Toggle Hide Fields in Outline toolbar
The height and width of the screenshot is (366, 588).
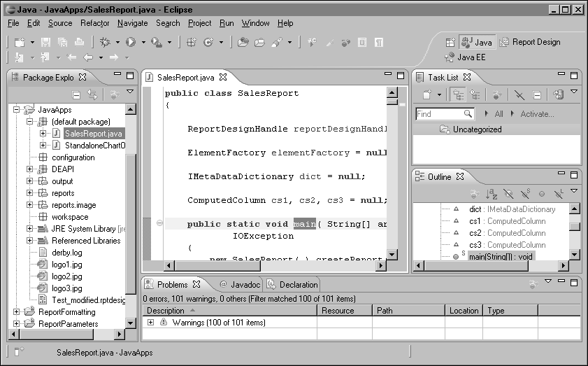click(508, 194)
